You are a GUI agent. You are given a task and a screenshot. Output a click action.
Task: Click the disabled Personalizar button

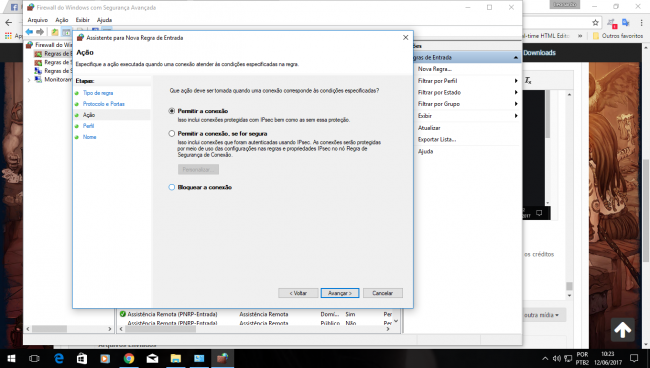199,169
